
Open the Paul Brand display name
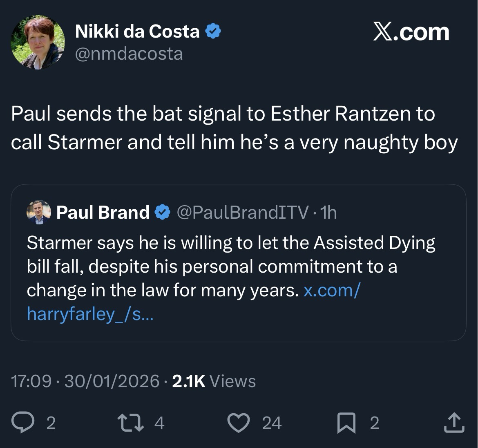coord(103,212)
